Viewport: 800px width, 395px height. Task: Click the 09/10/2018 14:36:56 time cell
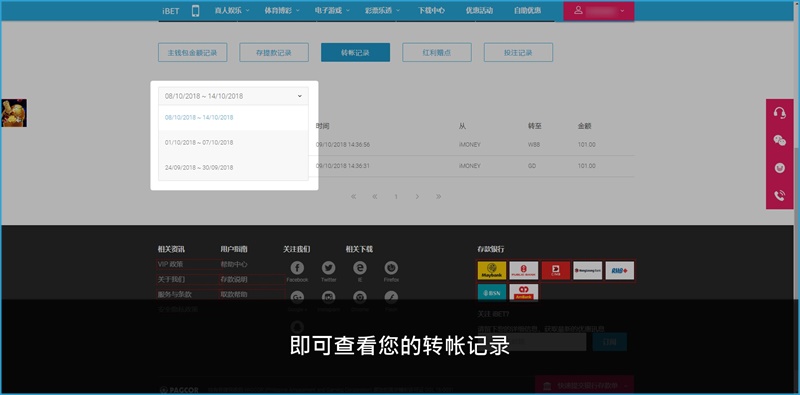pyautogui.click(x=343, y=145)
